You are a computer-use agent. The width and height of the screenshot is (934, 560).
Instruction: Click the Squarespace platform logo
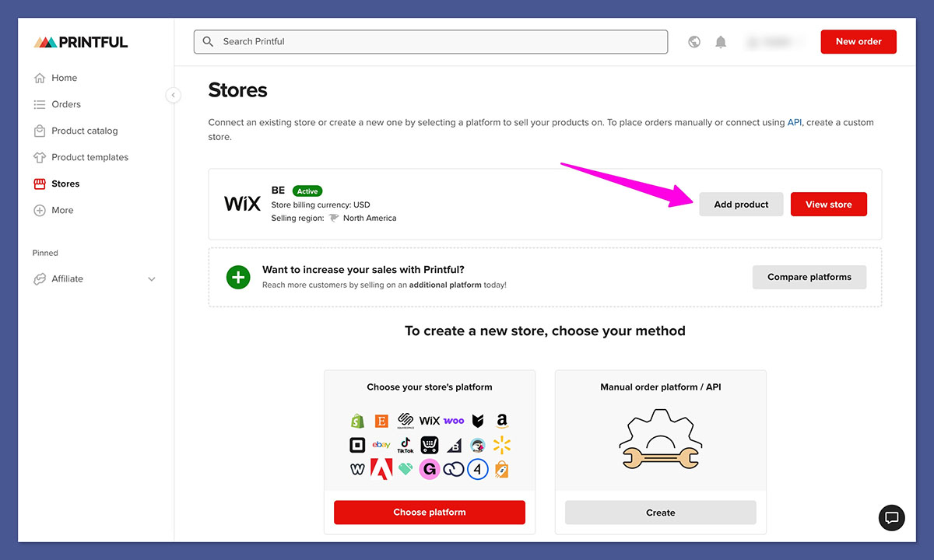coord(406,421)
